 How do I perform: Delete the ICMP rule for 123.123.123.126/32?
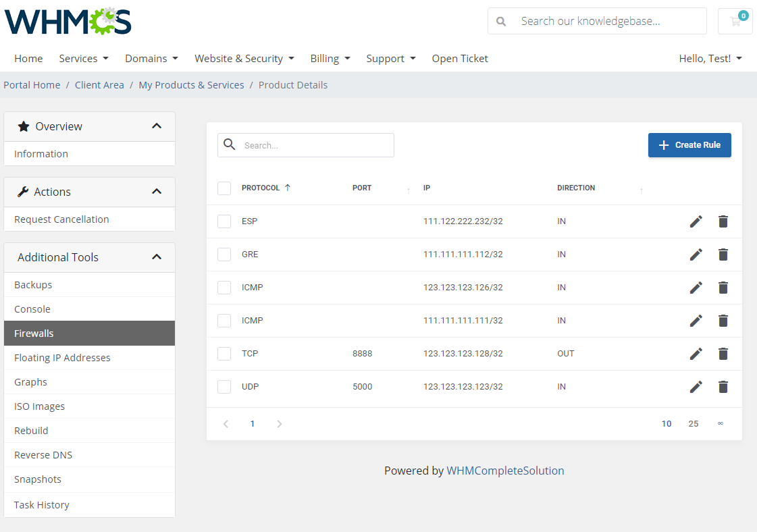(723, 288)
